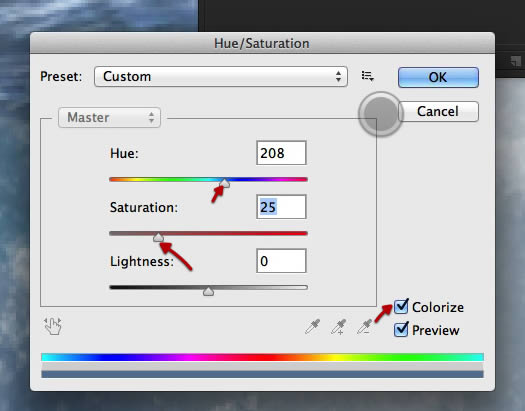
Task: Click the Lightness slider handle
Action: (208, 291)
